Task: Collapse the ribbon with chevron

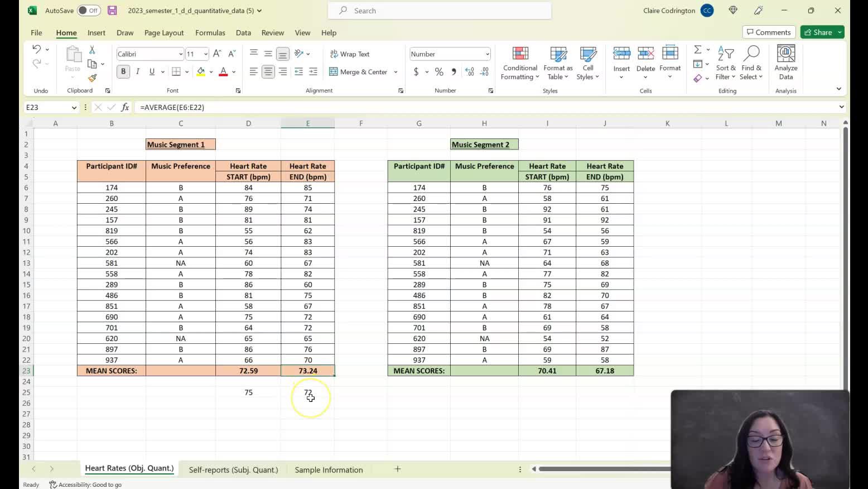Action: pyautogui.click(x=838, y=89)
